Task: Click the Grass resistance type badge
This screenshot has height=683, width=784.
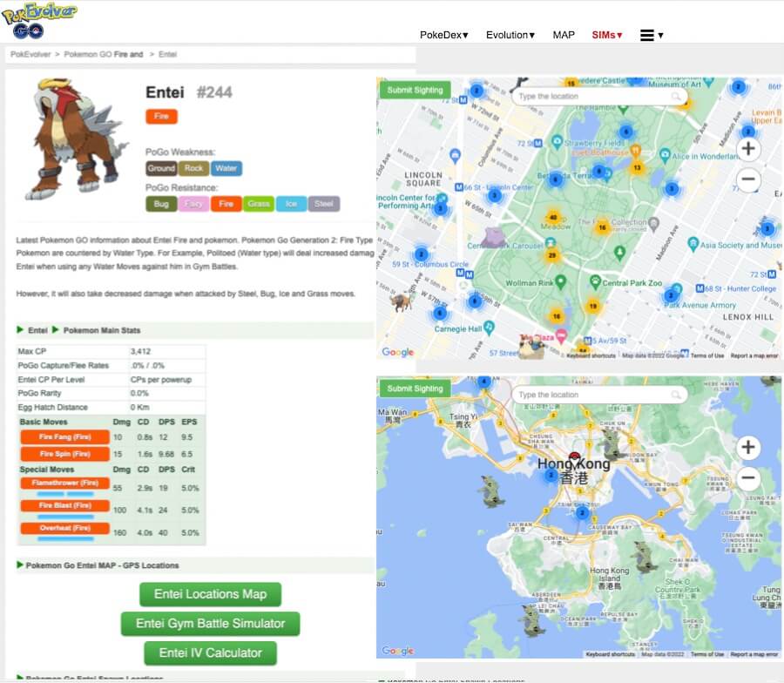Action: coord(259,204)
